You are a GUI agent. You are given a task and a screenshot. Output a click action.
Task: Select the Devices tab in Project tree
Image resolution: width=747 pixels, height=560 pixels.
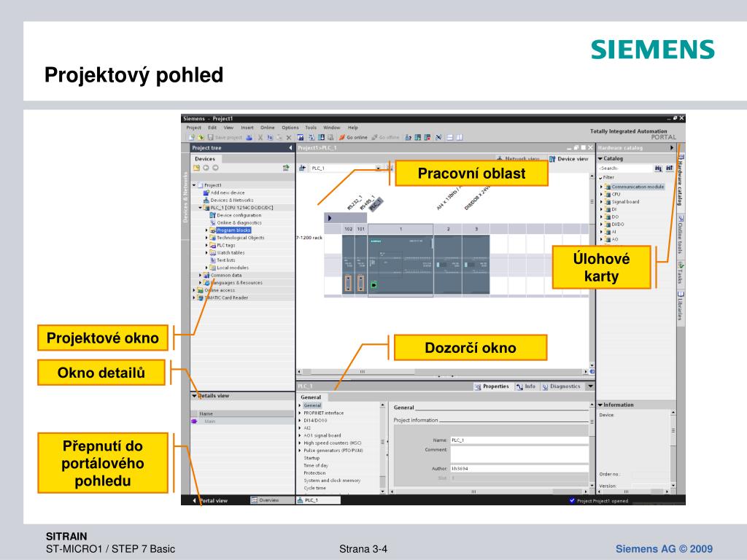[x=205, y=159]
